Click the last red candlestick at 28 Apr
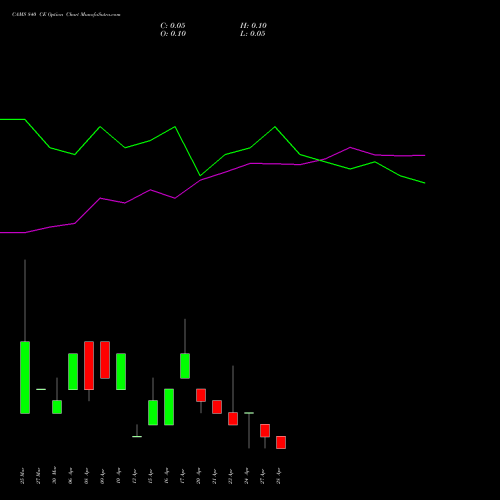The image size is (500, 500). (x=281, y=442)
